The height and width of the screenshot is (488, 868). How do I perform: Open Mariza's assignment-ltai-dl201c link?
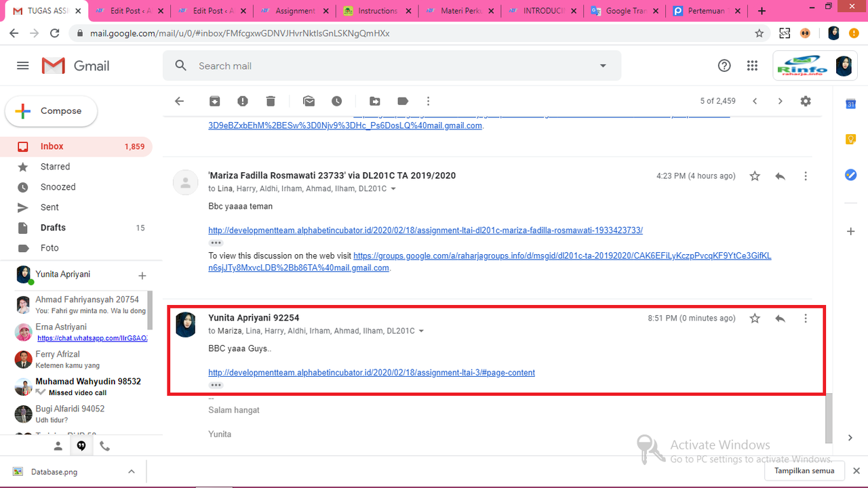point(425,230)
